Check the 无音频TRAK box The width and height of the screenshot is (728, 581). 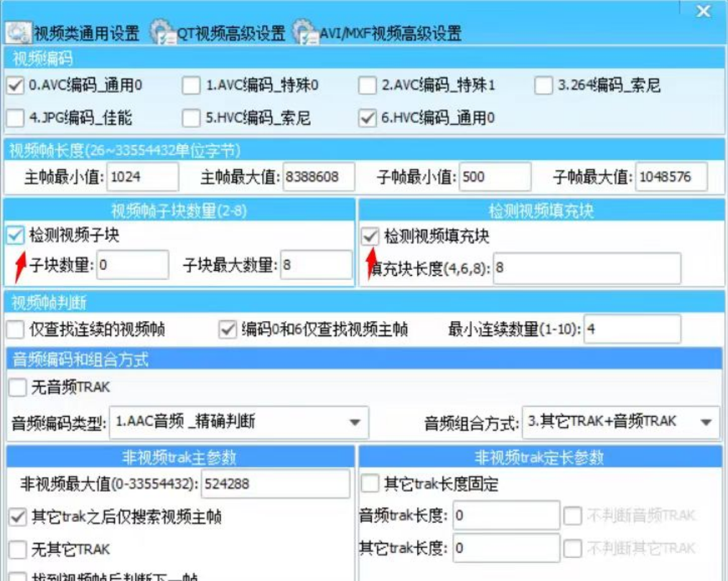click(17, 387)
